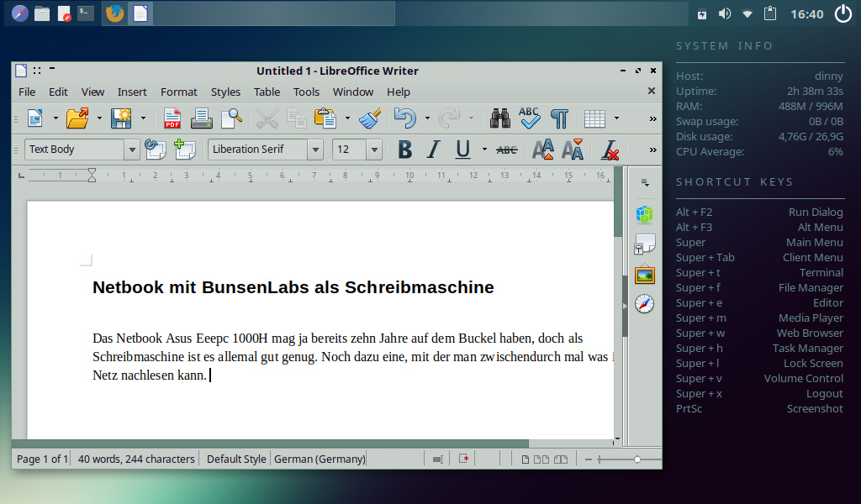
Task: Open Find & Replace binoculars icon
Action: pyautogui.click(x=500, y=118)
